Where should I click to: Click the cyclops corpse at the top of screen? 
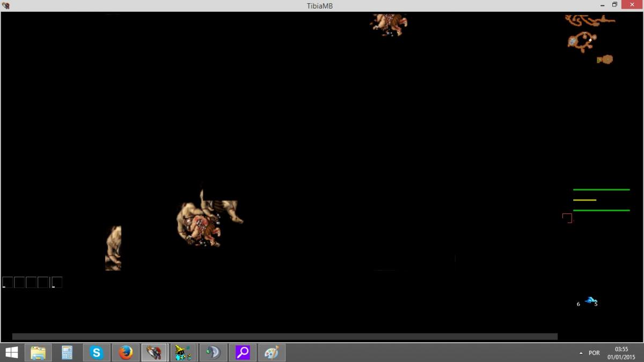click(x=388, y=24)
